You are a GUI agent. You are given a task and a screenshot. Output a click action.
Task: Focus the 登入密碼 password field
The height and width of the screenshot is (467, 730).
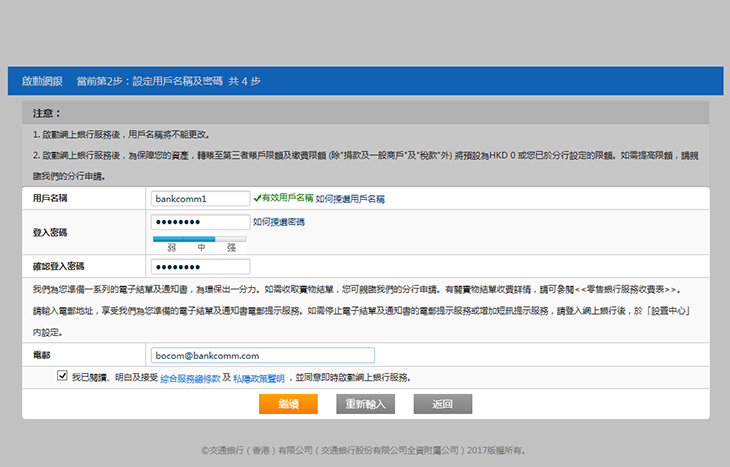tap(200, 222)
